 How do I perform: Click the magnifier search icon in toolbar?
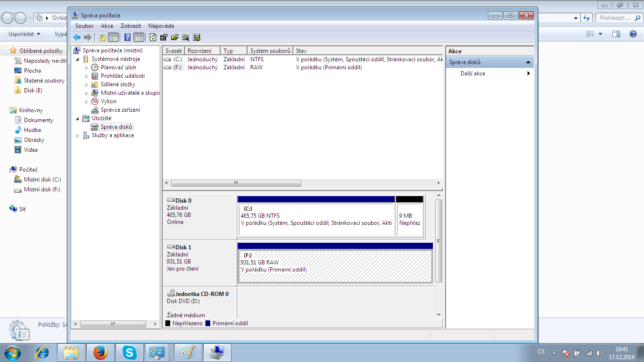186,38
